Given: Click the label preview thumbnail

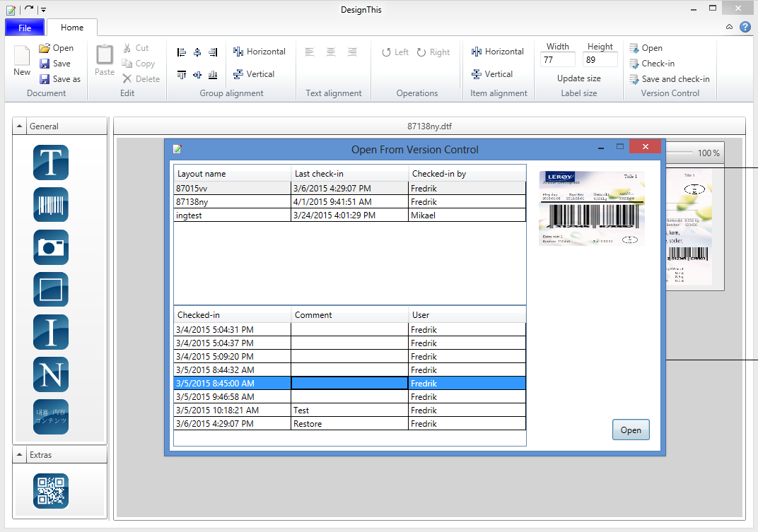Looking at the screenshot, I should coord(592,208).
